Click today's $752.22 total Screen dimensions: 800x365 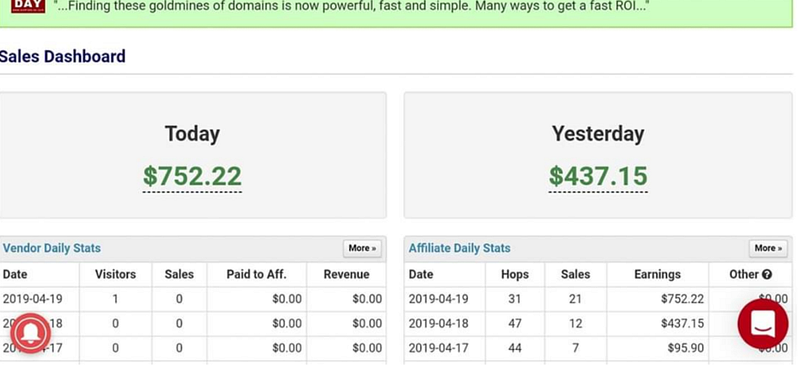pyautogui.click(x=192, y=176)
